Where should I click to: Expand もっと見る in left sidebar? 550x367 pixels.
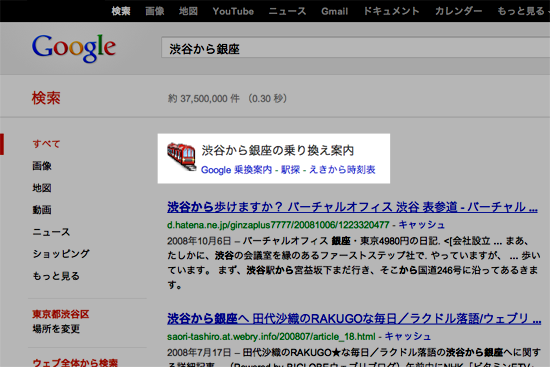[56, 276]
